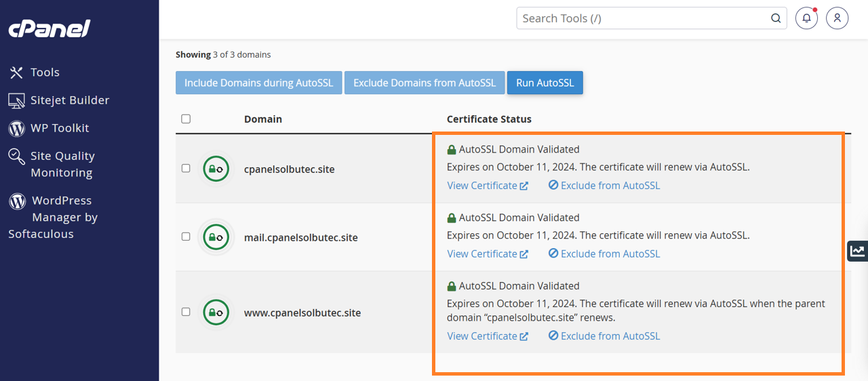868x381 pixels.
Task: Click the AutoSSL lock icon for www.cpanelsolbutec.site
Action: click(x=216, y=313)
